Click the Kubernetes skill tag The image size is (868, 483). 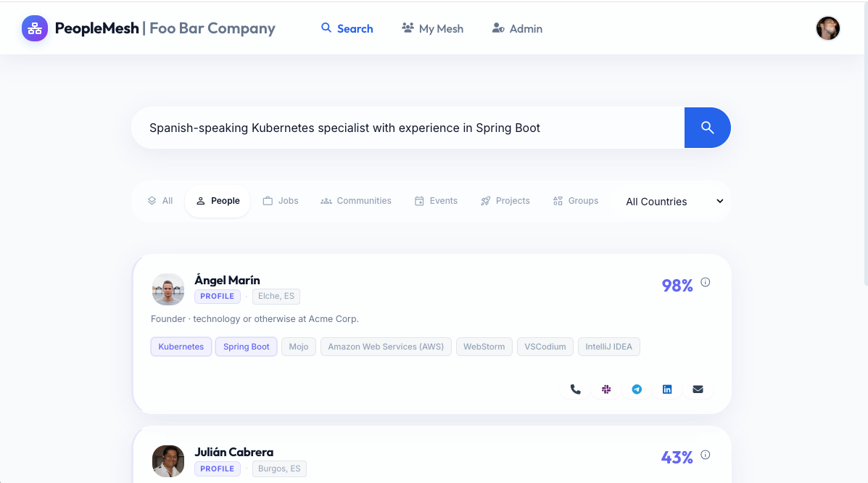[x=181, y=347]
